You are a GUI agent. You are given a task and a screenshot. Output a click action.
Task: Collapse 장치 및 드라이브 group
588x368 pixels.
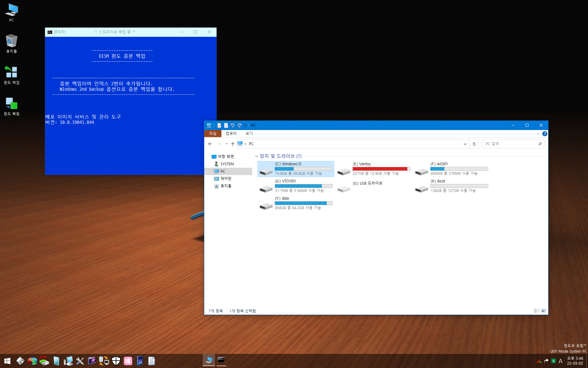257,156
